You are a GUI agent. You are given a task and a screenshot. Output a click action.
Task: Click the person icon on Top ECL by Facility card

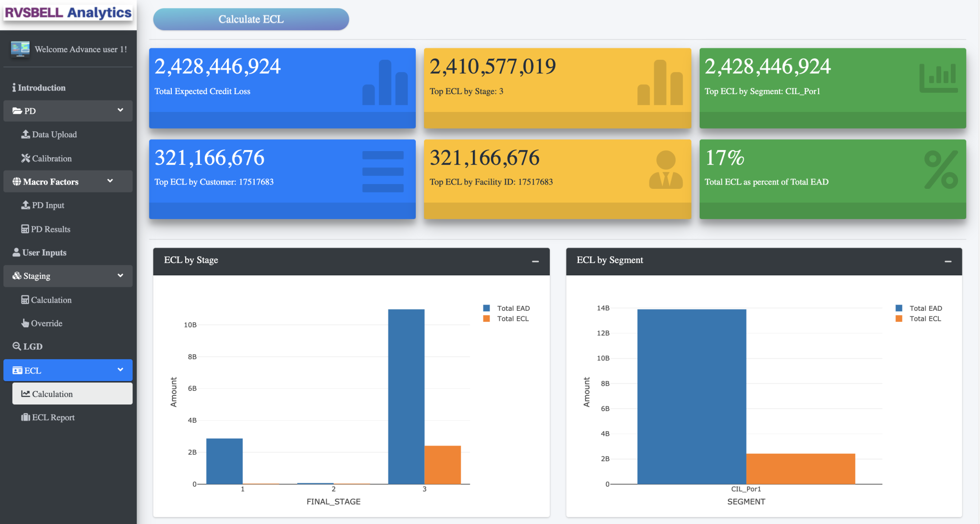click(666, 170)
